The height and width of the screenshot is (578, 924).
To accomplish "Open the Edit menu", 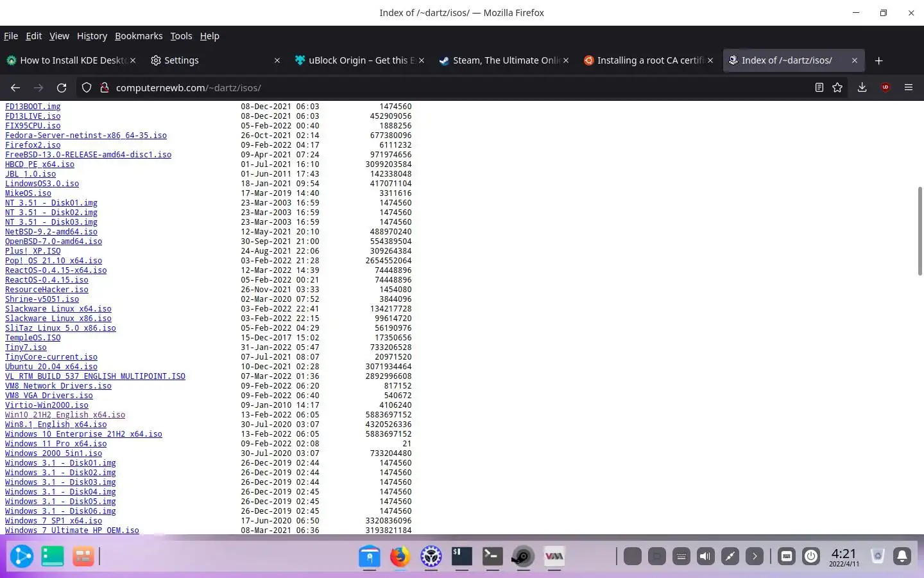I will pos(33,36).
